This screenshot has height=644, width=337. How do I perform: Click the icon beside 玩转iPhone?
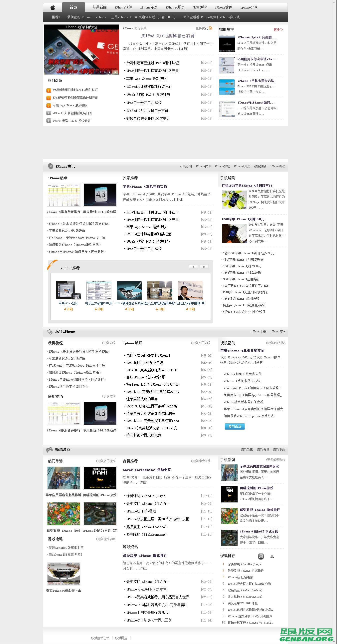[x=50, y=331]
